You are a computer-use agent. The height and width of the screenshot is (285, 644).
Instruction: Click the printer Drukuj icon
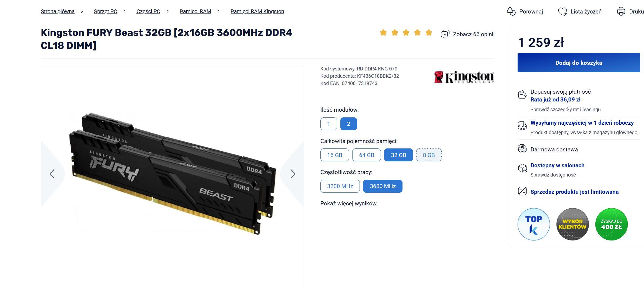click(x=621, y=11)
